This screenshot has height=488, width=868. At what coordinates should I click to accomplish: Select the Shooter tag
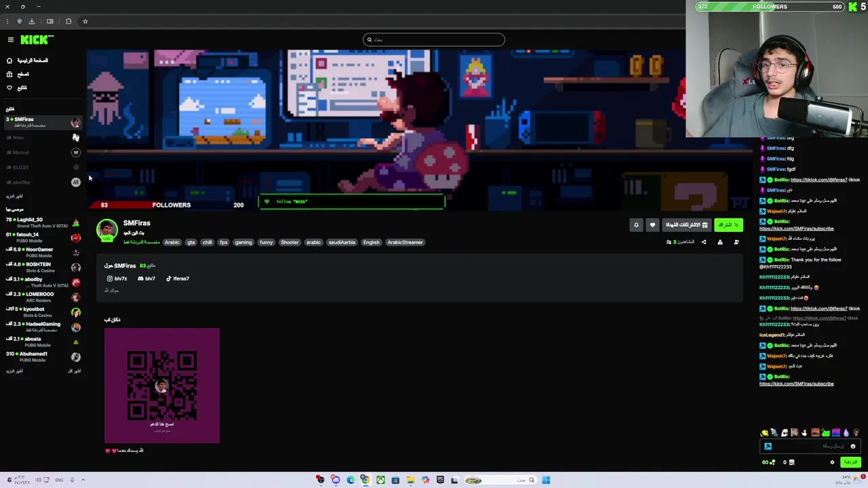290,242
